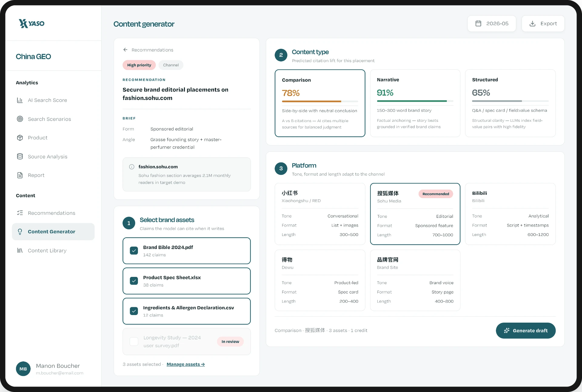Click the '142 claims' count
Viewport: 582px width, 392px height.
pos(155,255)
